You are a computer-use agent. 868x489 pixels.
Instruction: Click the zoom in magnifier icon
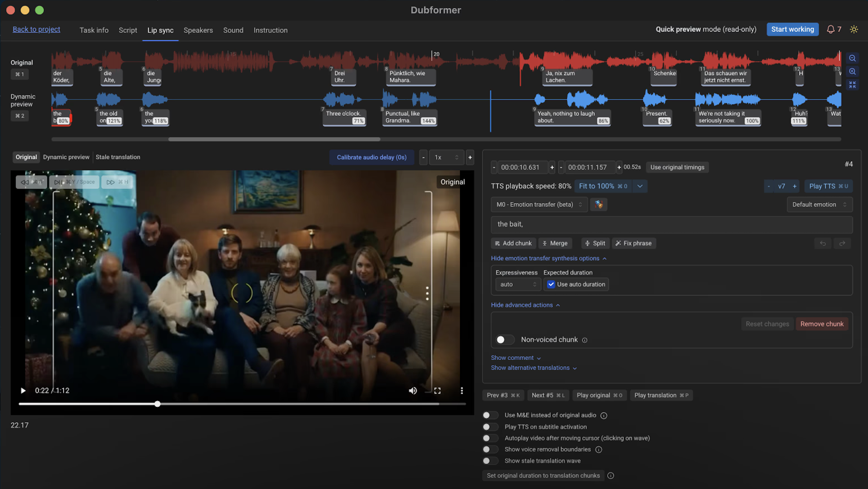(852, 71)
